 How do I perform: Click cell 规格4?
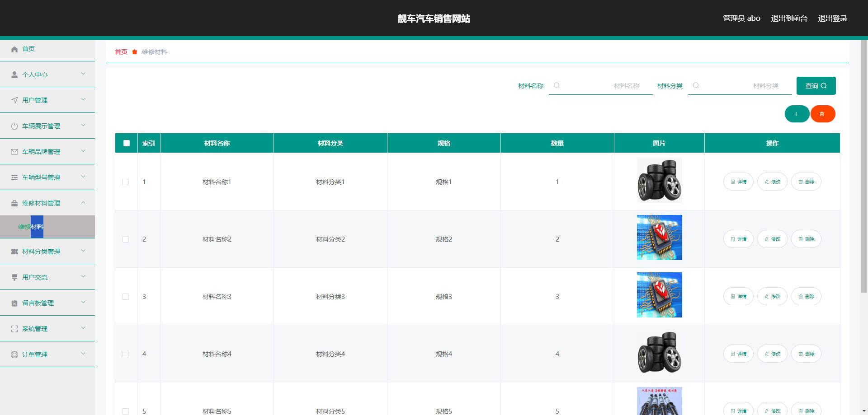click(x=444, y=354)
